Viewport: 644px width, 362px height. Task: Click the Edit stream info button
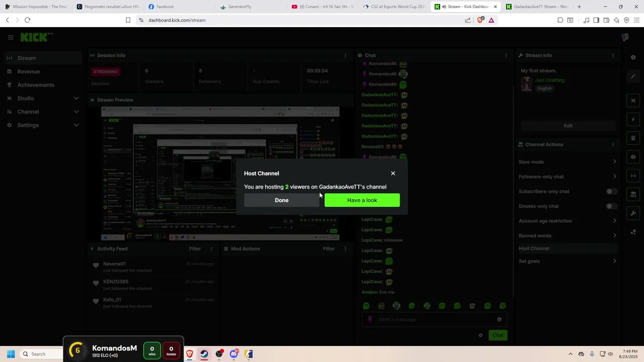click(x=568, y=126)
